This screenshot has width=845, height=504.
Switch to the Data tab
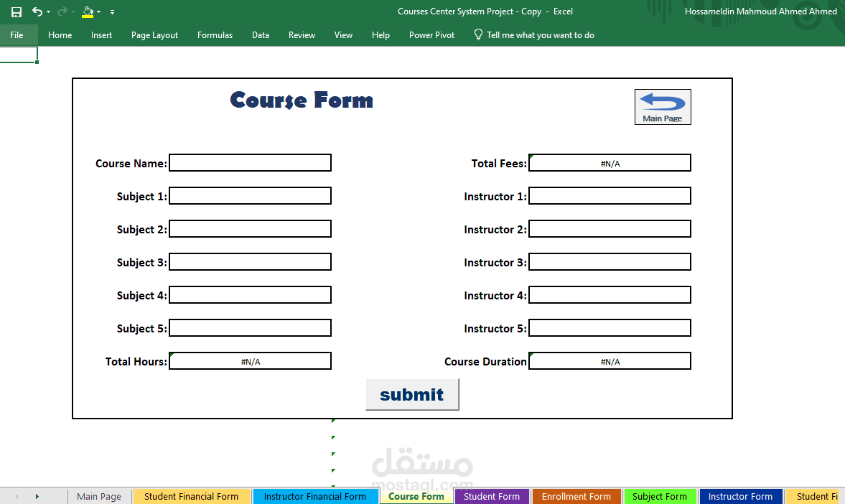tap(261, 35)
